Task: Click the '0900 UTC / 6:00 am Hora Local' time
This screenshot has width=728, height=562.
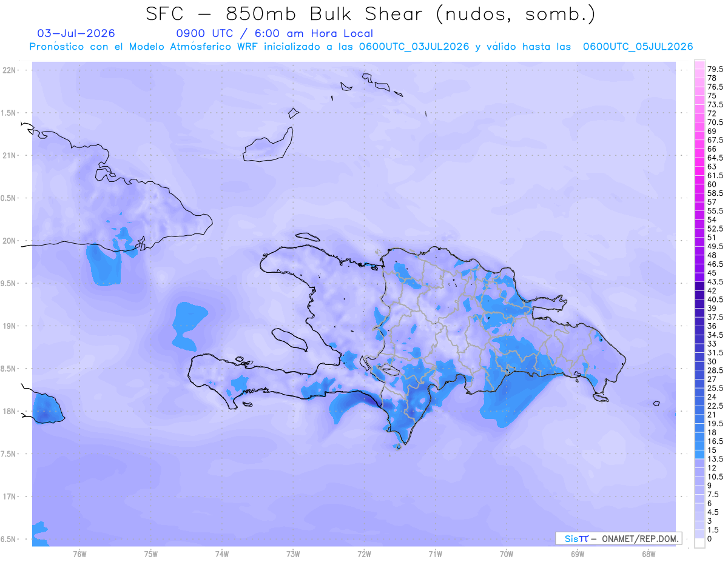Action: click(274, 34)
